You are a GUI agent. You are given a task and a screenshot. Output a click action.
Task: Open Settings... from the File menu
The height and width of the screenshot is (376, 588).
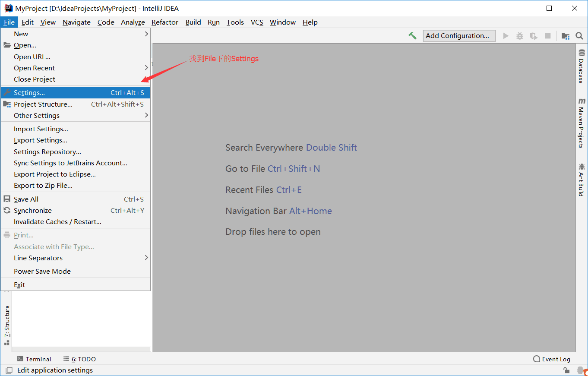(x=76, y=93)
